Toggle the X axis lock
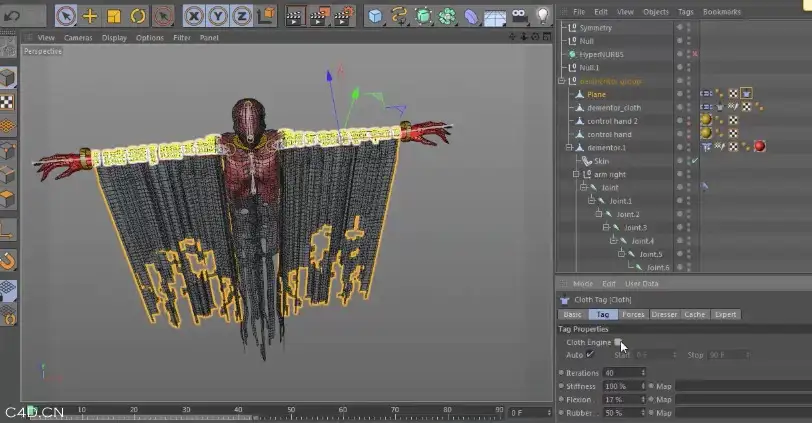The width and height of the screenshot is (812, 423). click(x=194, y=17)
